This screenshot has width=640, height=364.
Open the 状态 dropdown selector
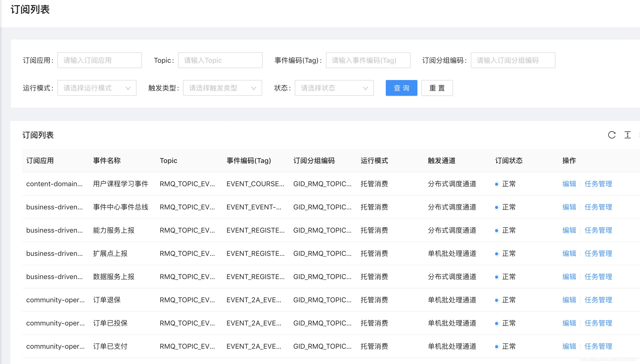tap(334, 88)
